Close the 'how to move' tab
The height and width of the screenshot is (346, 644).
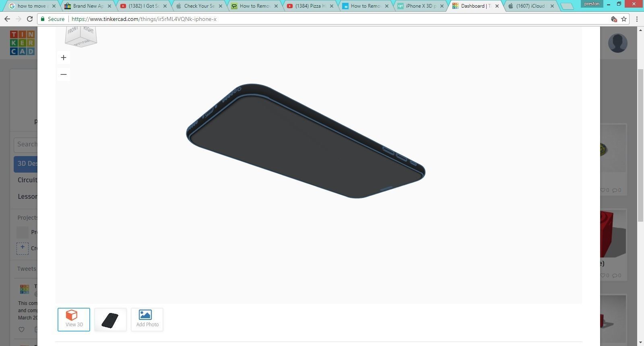point(54,6)
